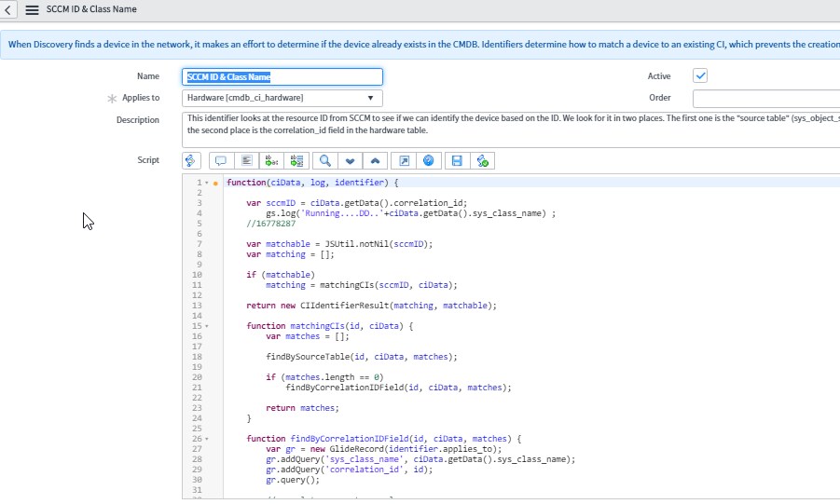The width and height of the screenshot is (840, 504).
Task: Open script search with magnifier icon
Action: click(x=325, y=160)
